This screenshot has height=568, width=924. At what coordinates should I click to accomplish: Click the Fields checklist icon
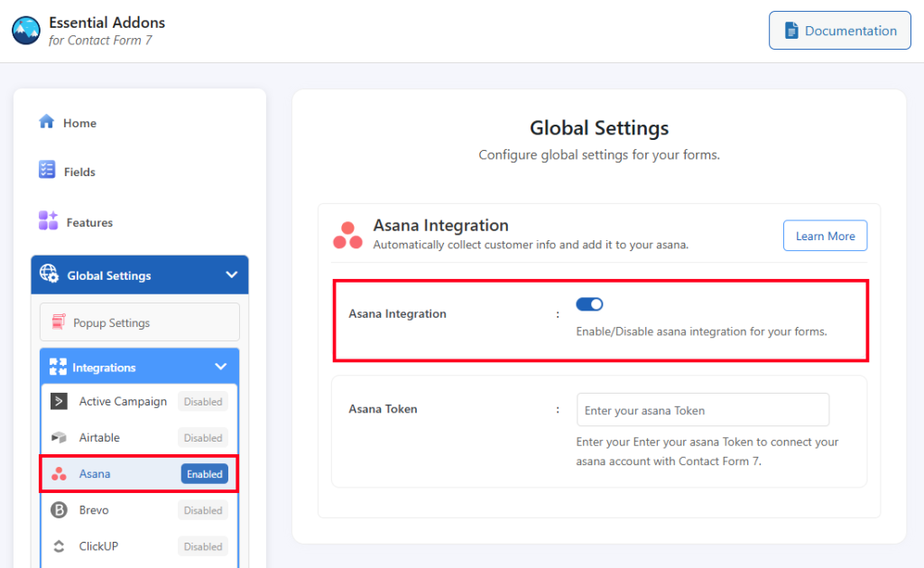pyautogui.click(x=47, y=170)
